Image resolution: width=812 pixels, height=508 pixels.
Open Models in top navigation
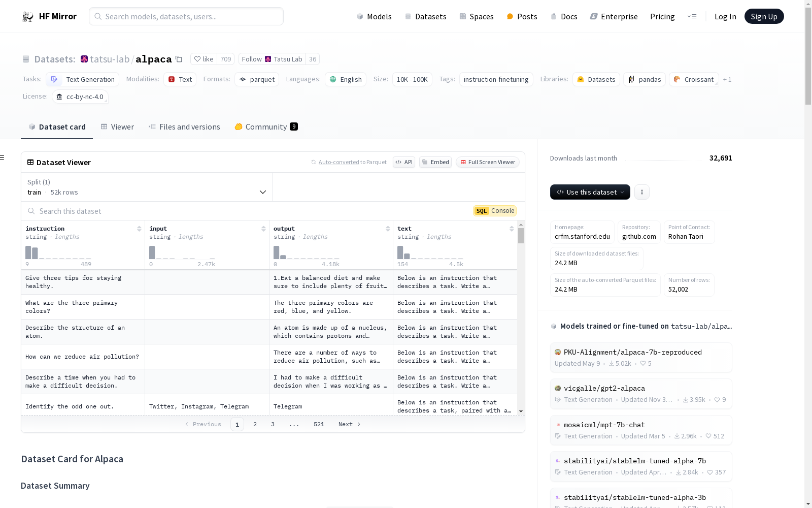pos(374,16)
